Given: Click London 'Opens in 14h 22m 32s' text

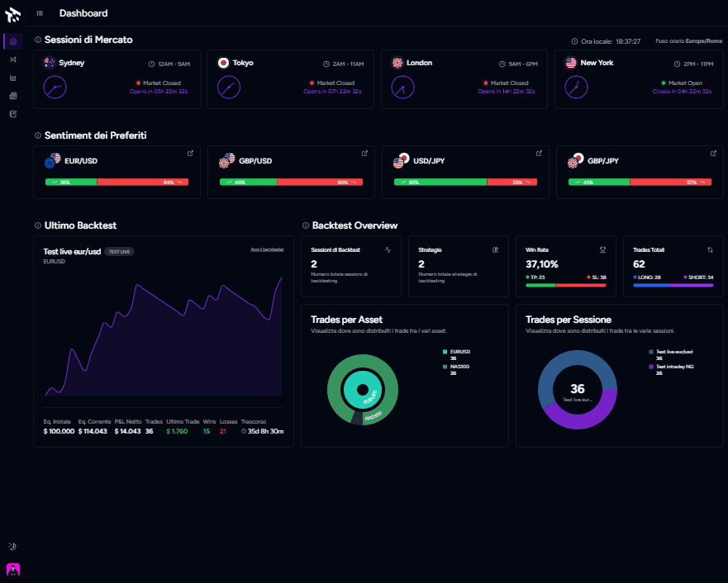Looking at the screenshot, I should pyautogui.click(x=506, y=92).
